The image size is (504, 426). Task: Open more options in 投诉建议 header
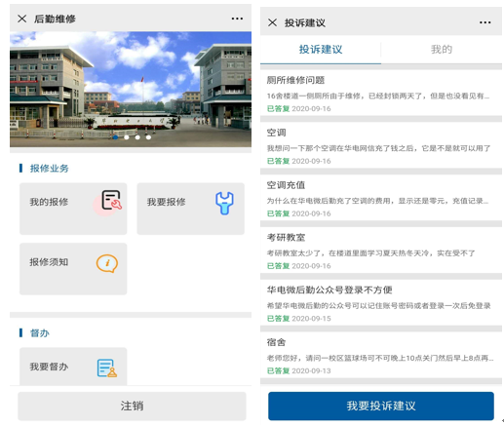pyautogui.click(x=485, y=22)
